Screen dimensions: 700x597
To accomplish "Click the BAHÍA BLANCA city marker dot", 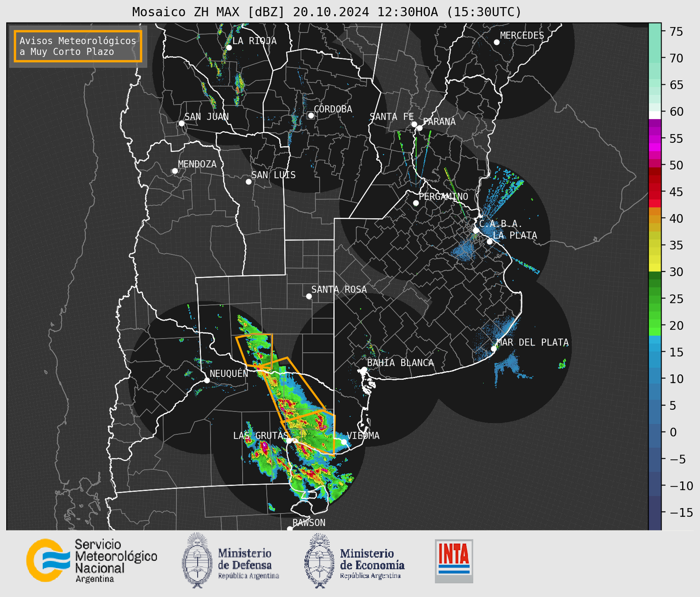I will 364,369.
